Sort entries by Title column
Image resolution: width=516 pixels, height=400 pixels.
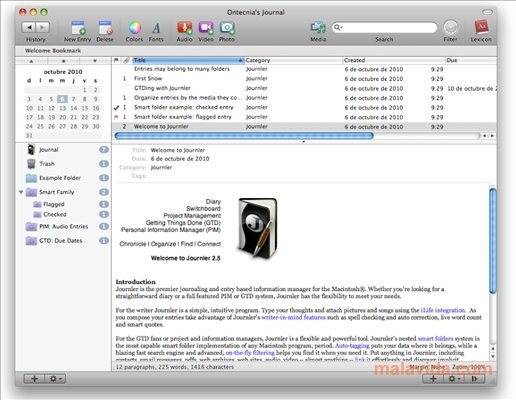pyautogui.click(x=188, y=60)
